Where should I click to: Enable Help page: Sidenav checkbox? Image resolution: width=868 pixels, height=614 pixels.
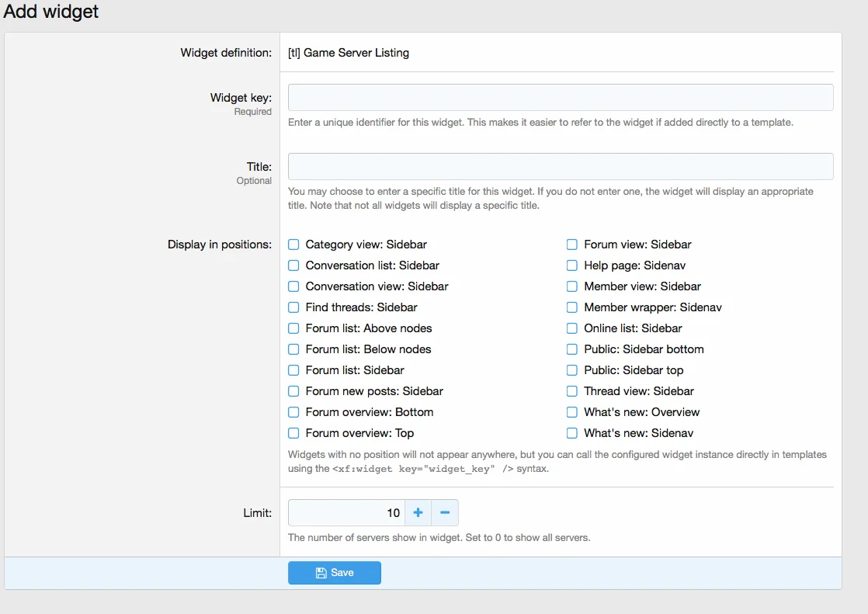(x=572, y=265)
